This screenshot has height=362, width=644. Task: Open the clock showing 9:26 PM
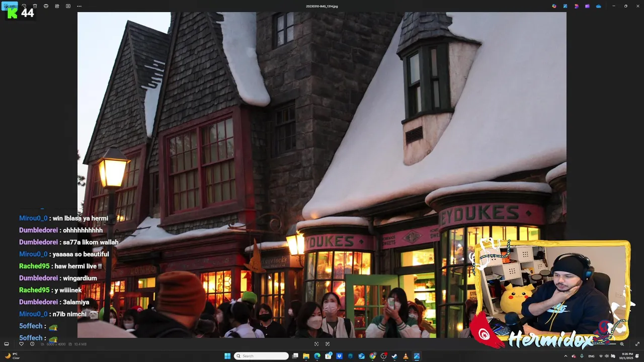coord(627,356)
